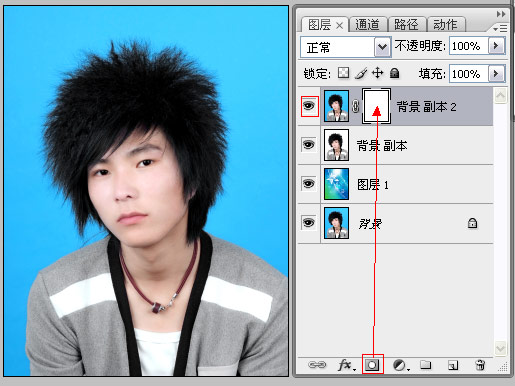
Task: Collapse panel with double-arrow icon
Action: (x=501, y=14)
